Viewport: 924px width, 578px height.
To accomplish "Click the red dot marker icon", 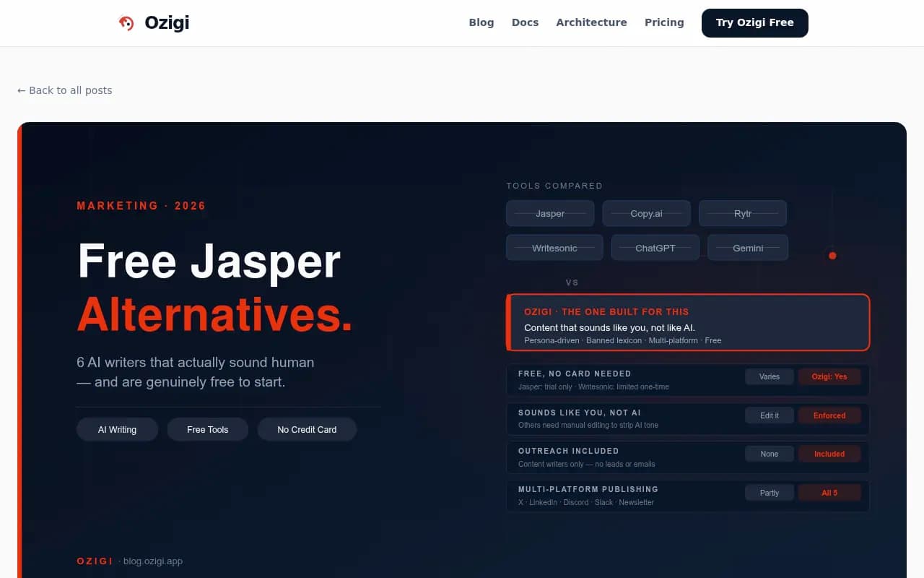I will [x=832, y=256].
